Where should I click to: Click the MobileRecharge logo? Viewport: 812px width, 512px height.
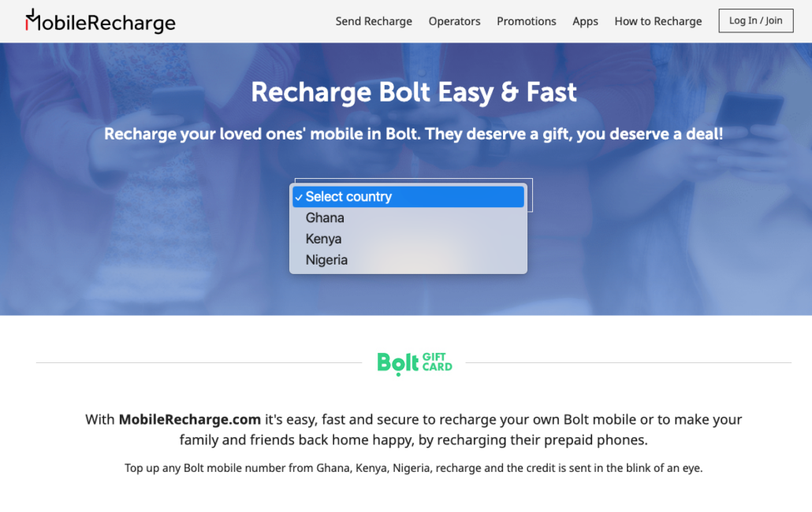pyautogui.click(x=100, y=21)
